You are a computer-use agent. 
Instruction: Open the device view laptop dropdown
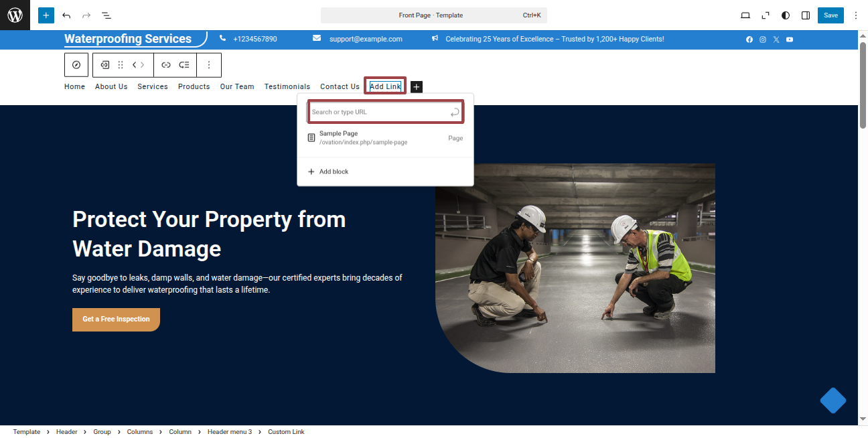pos(745,15)
